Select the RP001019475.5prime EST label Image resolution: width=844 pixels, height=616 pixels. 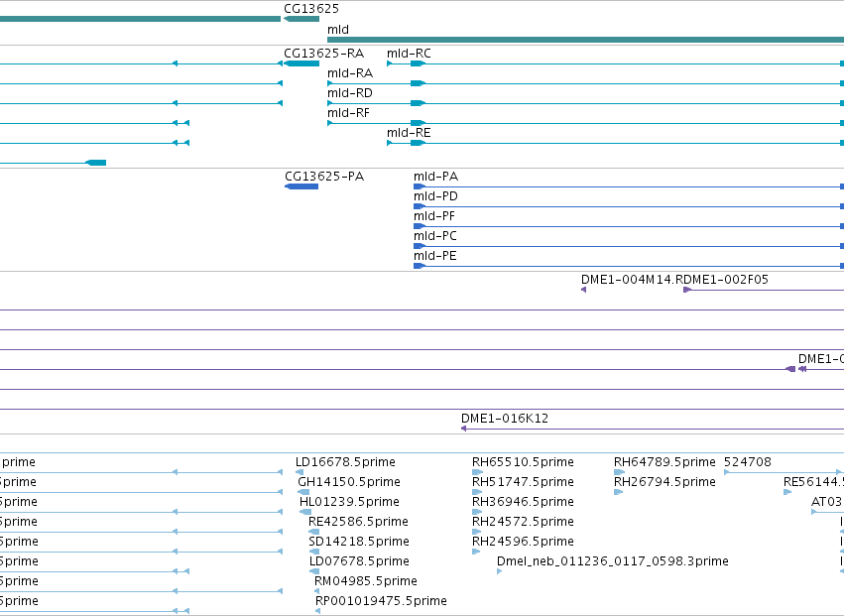pos(381,601)
